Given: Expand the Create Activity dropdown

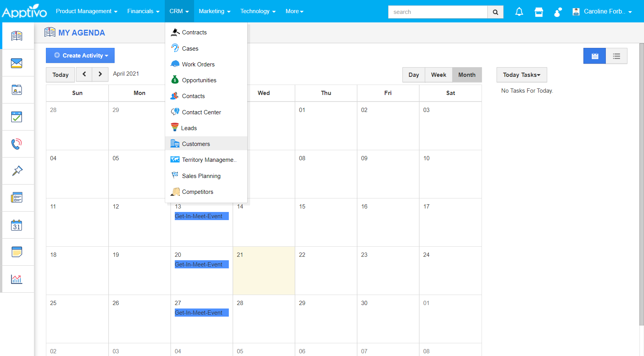Looking at the screenshot, I should pos(80,56).
